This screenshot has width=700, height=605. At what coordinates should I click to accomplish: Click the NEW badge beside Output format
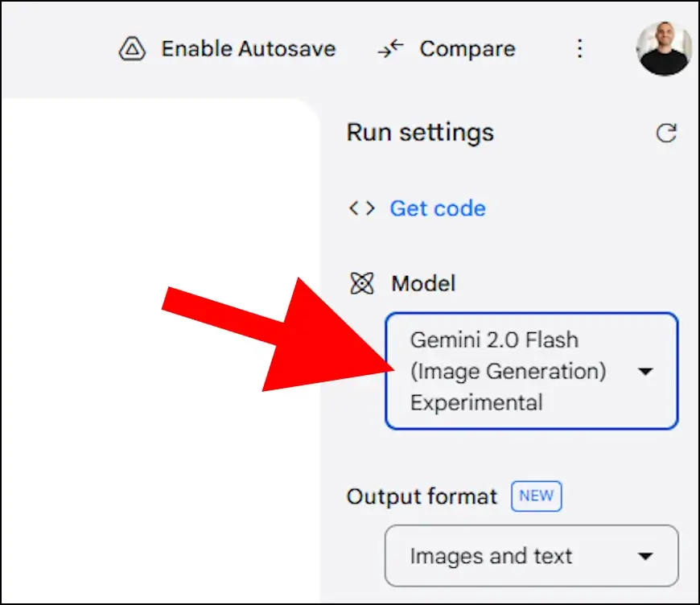(x=536, y=496)
